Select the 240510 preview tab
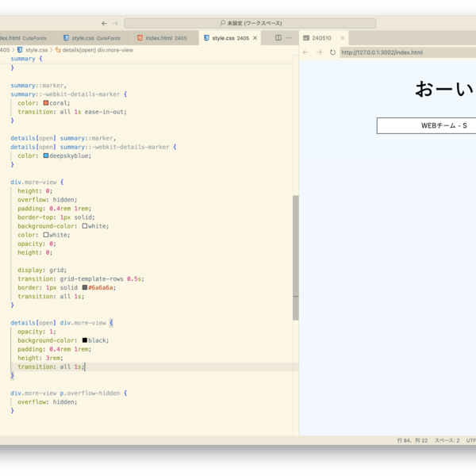The width and height of the screenshot is (476, 476). click(324, 38)
